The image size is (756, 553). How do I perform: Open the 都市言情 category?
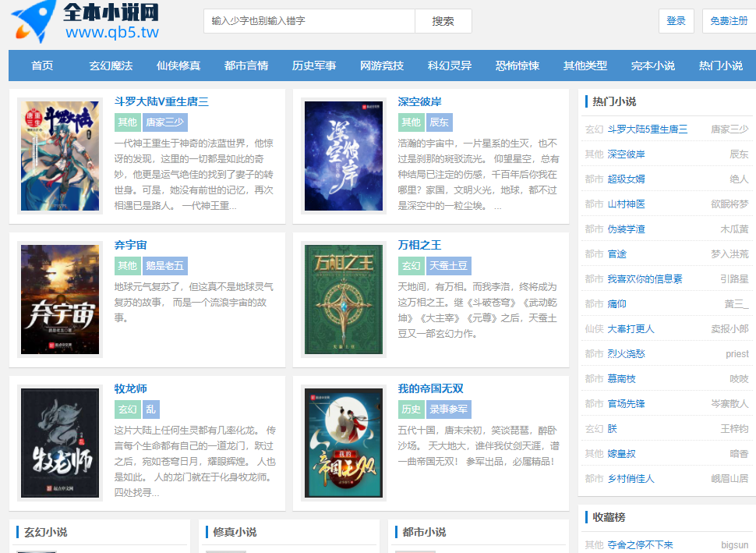246,66
